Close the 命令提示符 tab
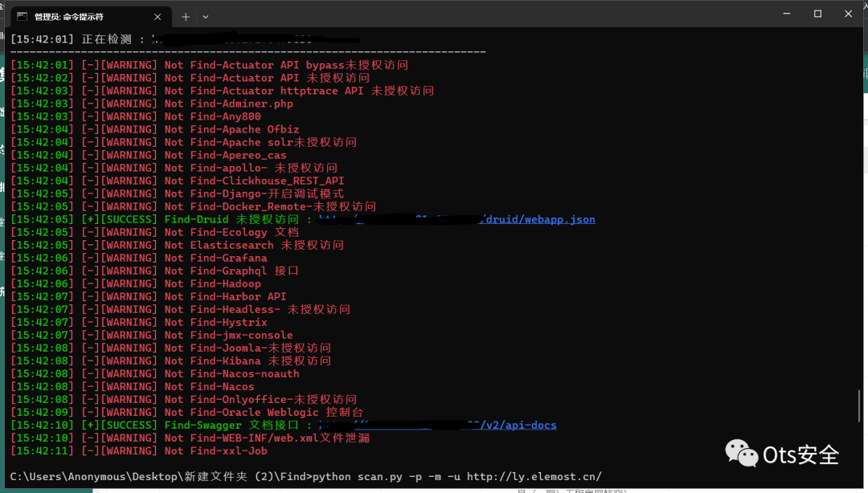 [158, 17]
